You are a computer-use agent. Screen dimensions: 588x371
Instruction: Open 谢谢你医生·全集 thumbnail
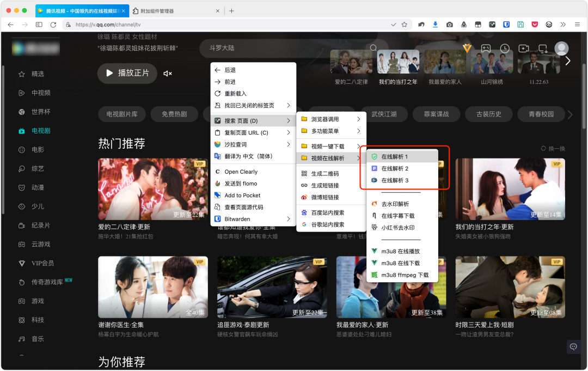[152, 287]
